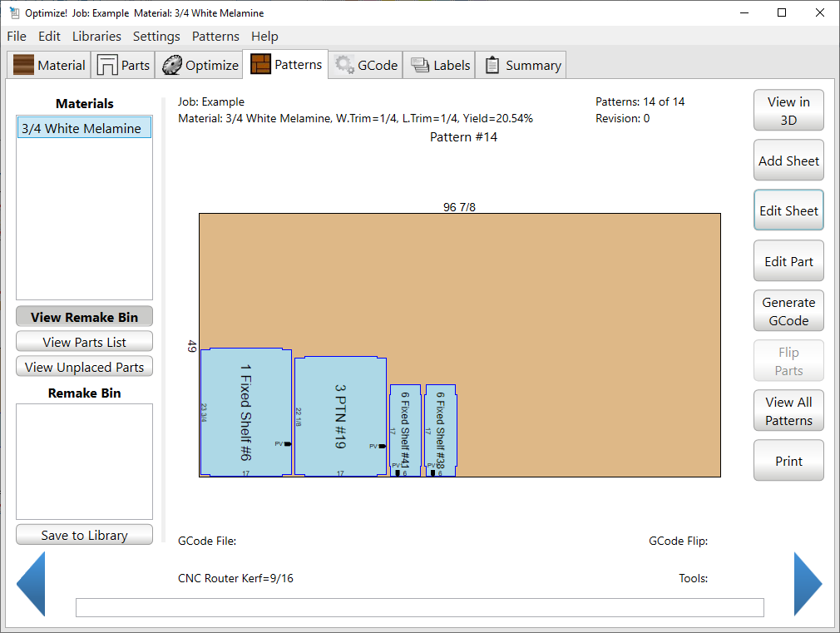Click the Optimize tab saw blade icon
This screenshot has width=840, height=633.
coord(171,65)
